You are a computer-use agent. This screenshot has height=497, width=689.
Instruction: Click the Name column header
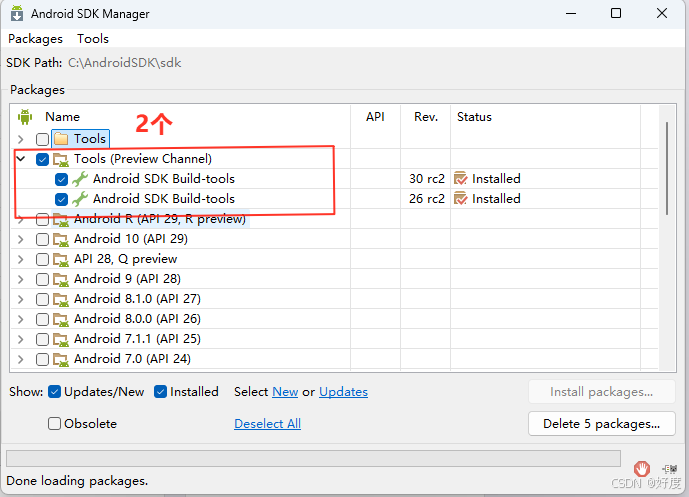(62, 117)
